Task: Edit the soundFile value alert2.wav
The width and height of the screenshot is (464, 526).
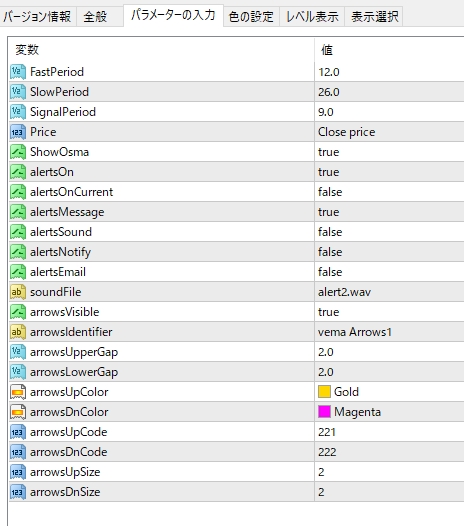Action: pos(345,292)
